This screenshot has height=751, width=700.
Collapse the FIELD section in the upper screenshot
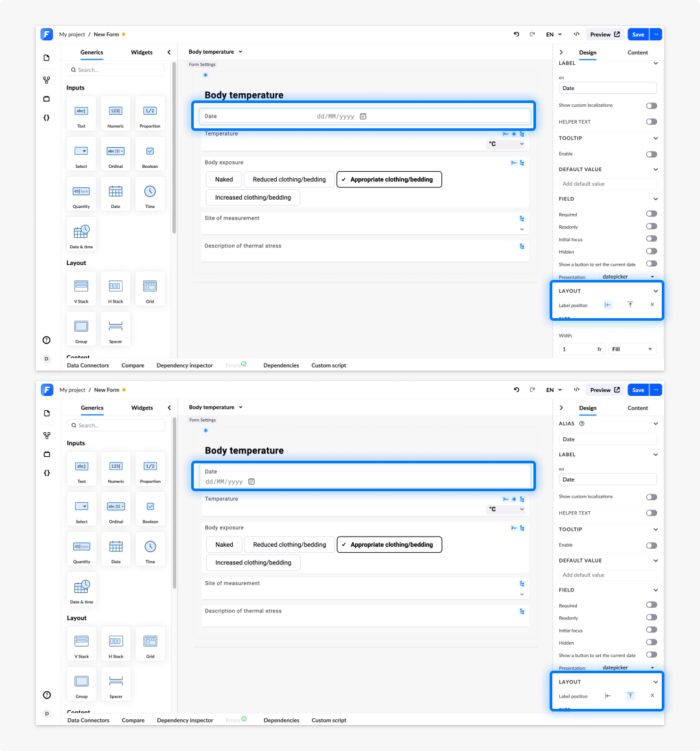[655, 199]
